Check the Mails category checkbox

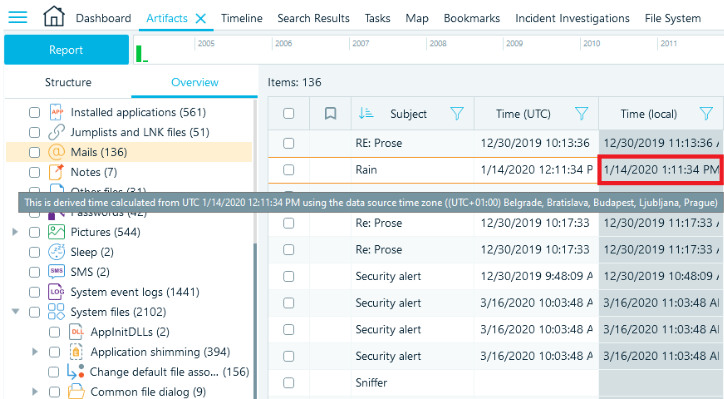coord(35,152)
